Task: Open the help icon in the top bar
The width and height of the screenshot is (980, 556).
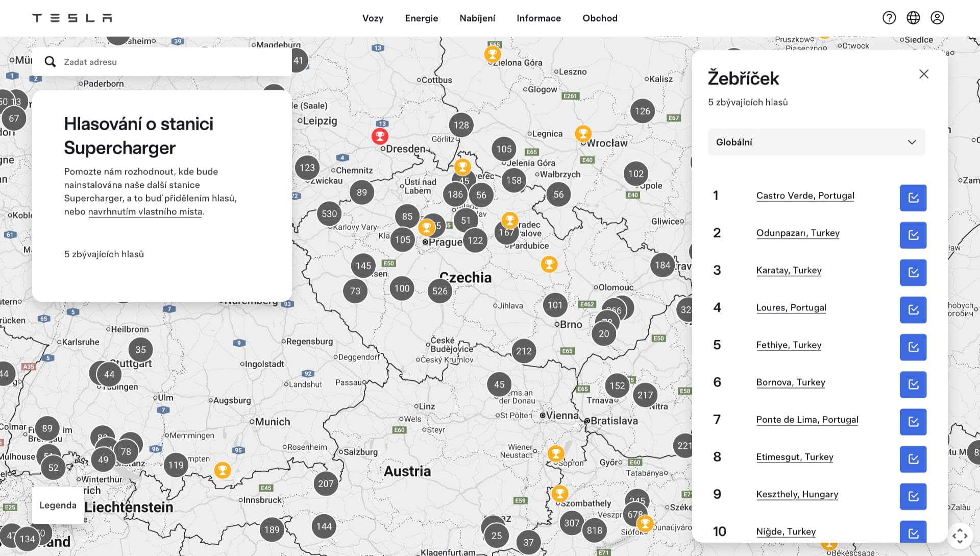Action: point(889,18)
